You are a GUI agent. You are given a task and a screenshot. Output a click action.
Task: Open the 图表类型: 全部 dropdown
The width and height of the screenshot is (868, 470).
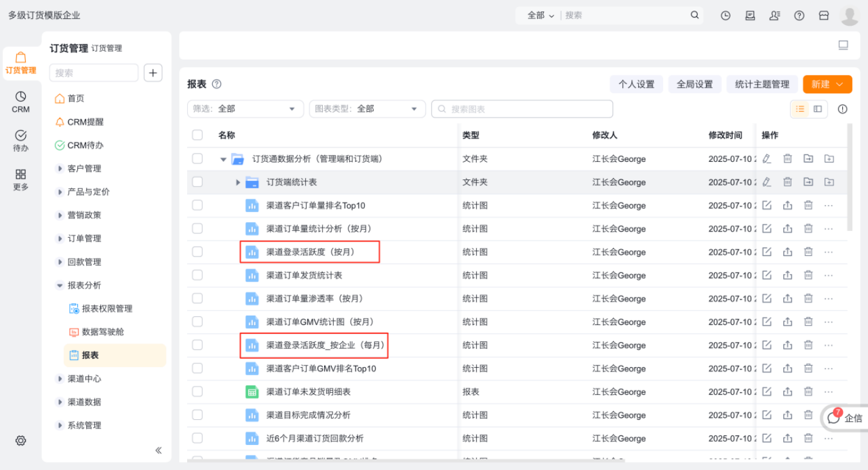click(367, 109)
